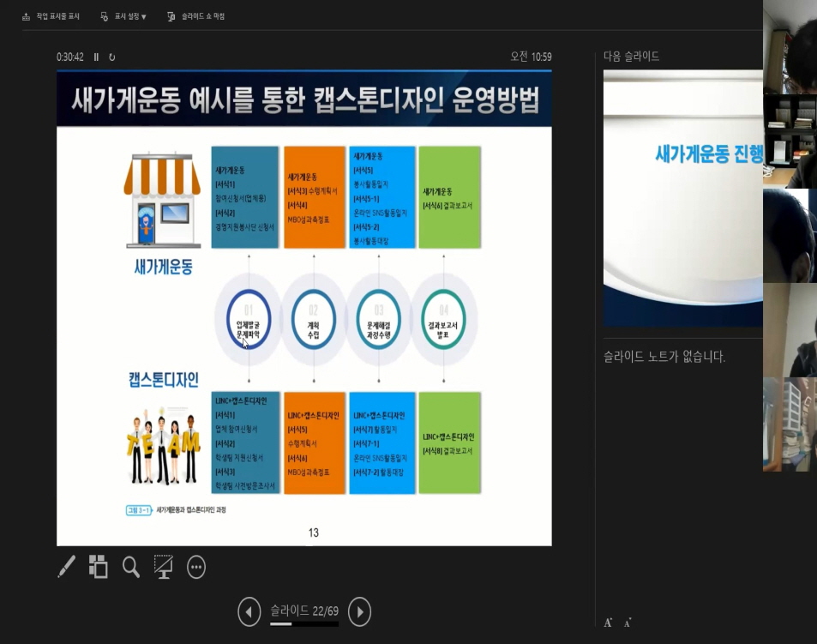Increase the notes font size
This screenshot has height=644, width=817.
click(608, 623)
